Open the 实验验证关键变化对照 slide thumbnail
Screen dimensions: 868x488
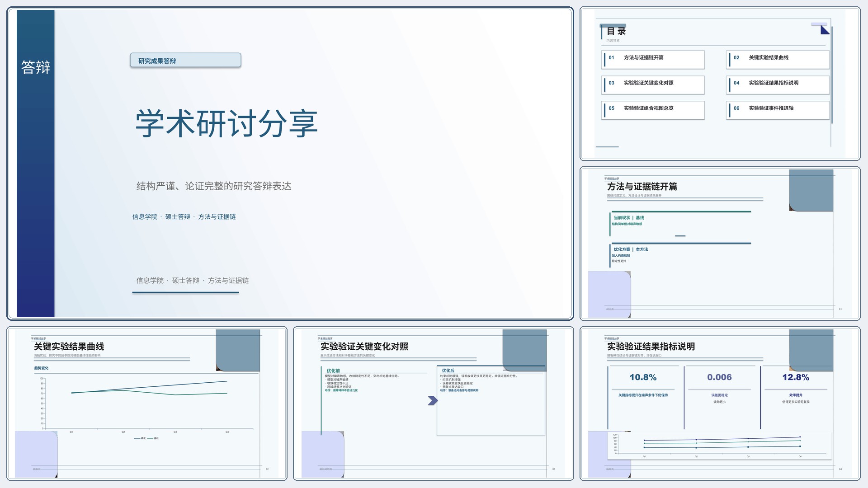(434, 404)
